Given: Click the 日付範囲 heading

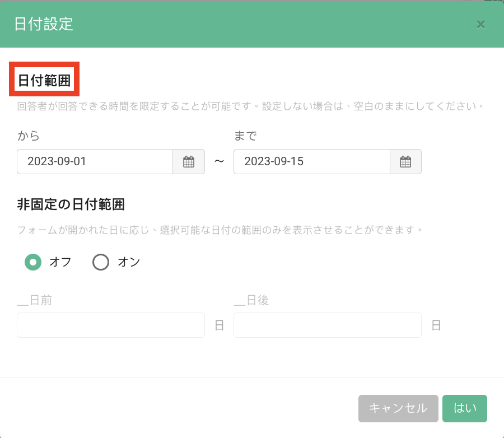Looking at the screenshot, I should (44, 80).
